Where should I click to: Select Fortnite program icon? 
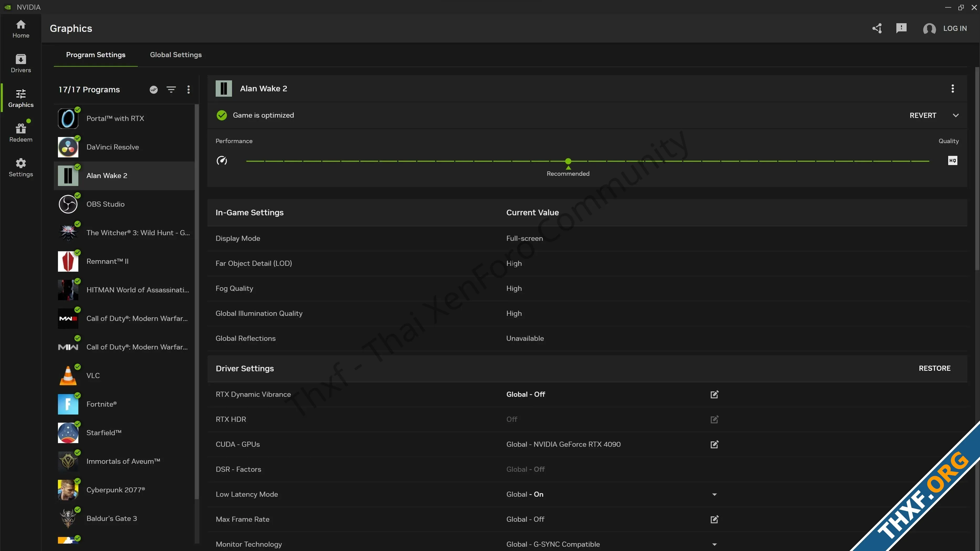(68, 404)
